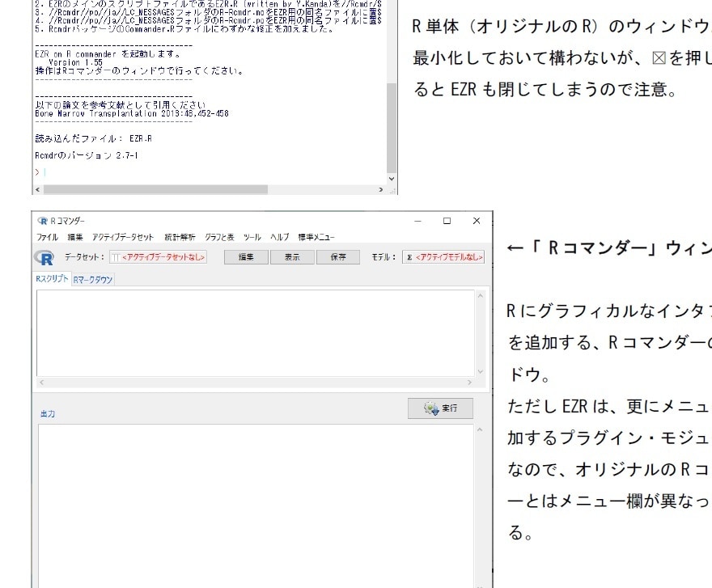This screenshot has width=712, height=588.
Task: Click the Bone Marrow Transplantation citation line
Action: coord(132,113)
